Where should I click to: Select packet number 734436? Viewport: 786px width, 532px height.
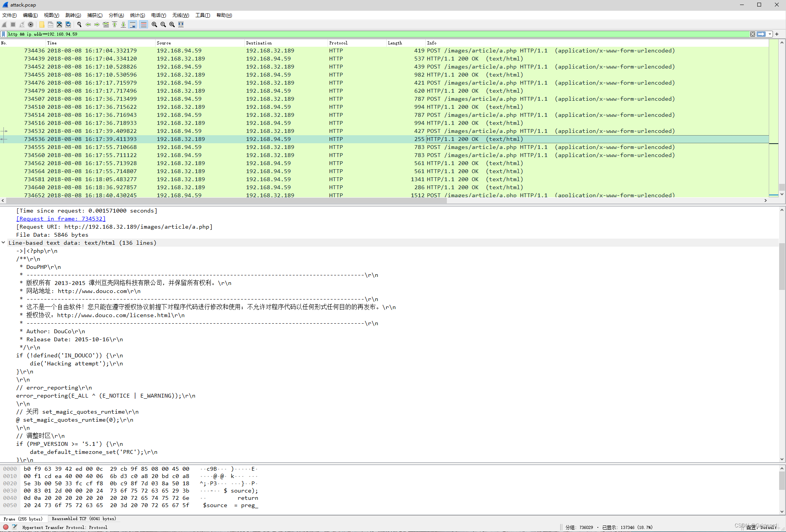click(x=384, y=51)
